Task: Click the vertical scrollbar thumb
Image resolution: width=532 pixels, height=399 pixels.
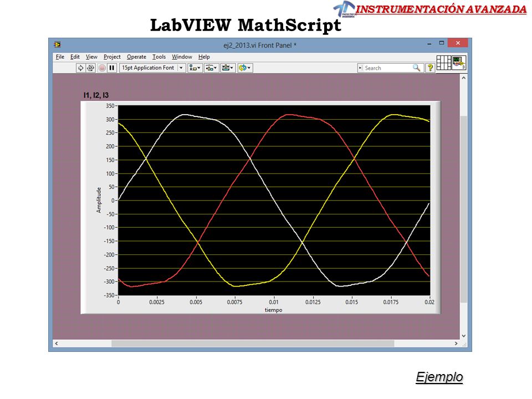Action: 463,209
